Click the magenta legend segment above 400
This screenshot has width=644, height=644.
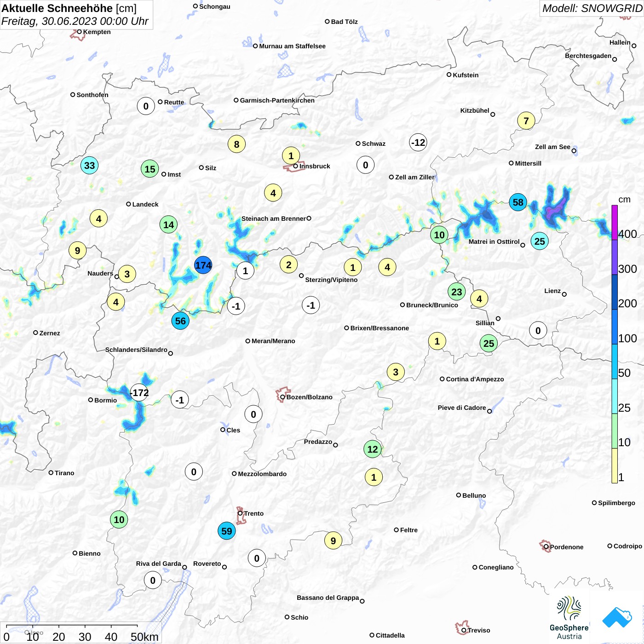(615, 222)
